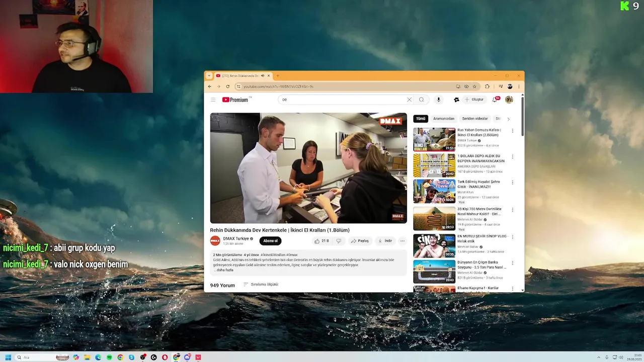
Task: Open the YouTube account avatar menu
Action: click(509, 100)
